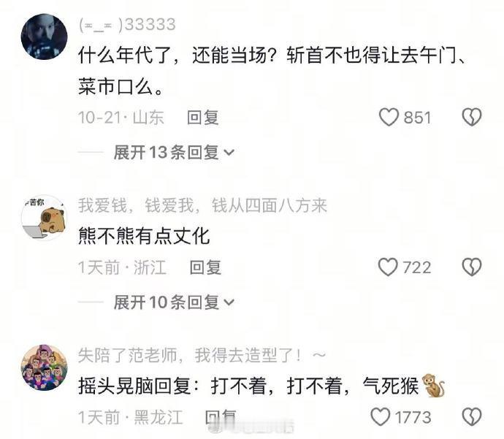
Task: Like the monkey emoji comment with 1773 likes
Action: point(381,417)
